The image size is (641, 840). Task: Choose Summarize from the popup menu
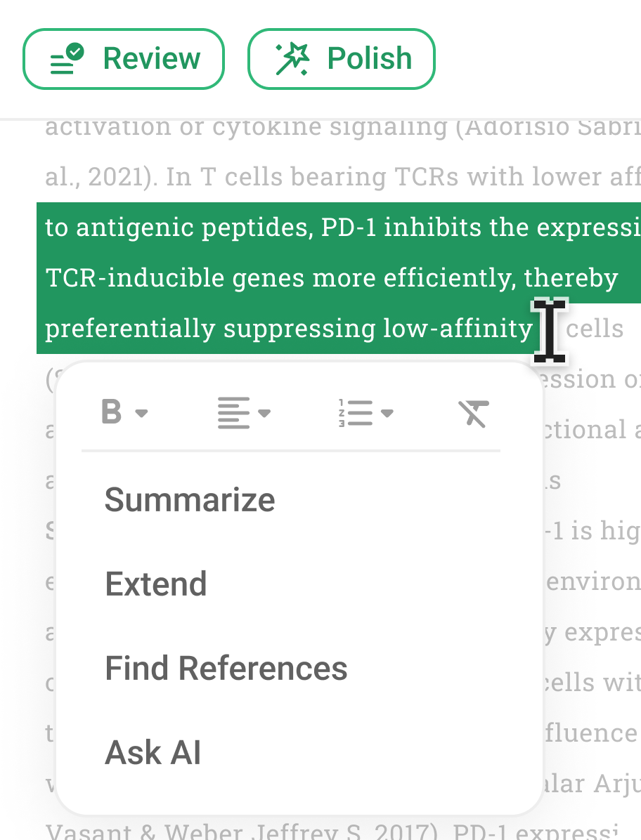click(x=190, y=500)
